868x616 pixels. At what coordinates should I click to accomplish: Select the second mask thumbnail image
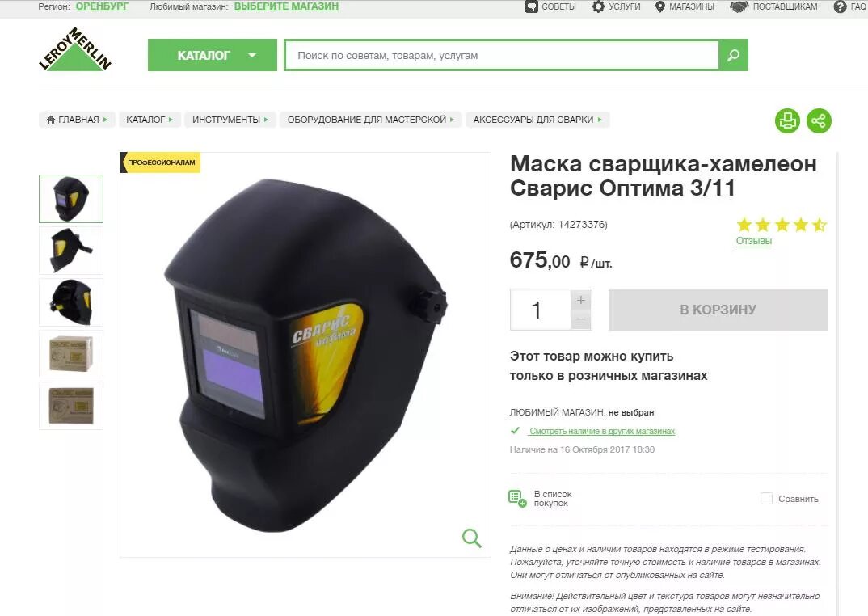tap(71, 251)
